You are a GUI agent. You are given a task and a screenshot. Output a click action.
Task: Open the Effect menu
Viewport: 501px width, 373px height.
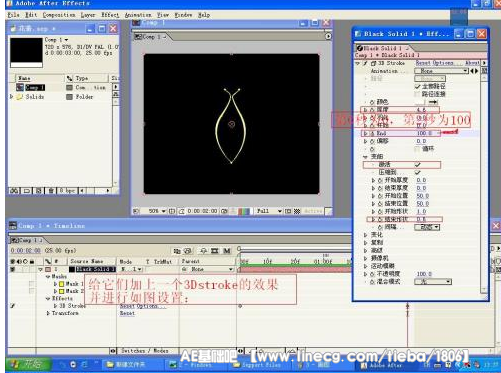(x=110, y=15)
